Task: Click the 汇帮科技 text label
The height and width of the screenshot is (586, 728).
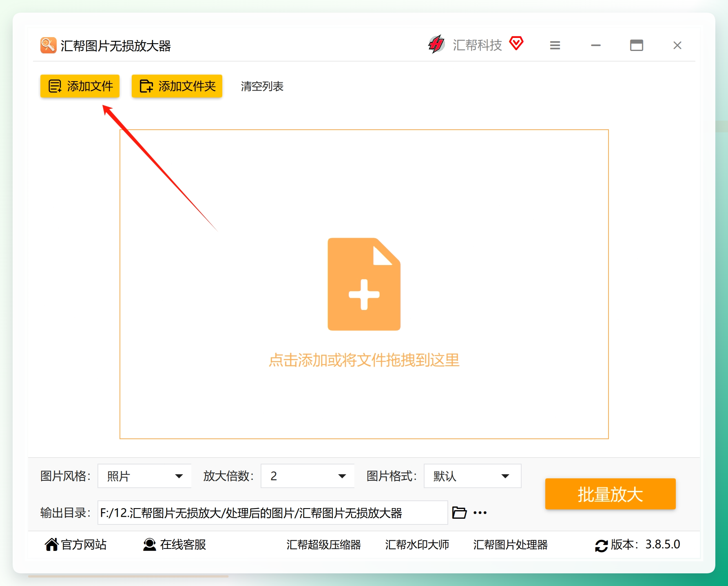Action: pyautogui.click(x=477, y=45)
